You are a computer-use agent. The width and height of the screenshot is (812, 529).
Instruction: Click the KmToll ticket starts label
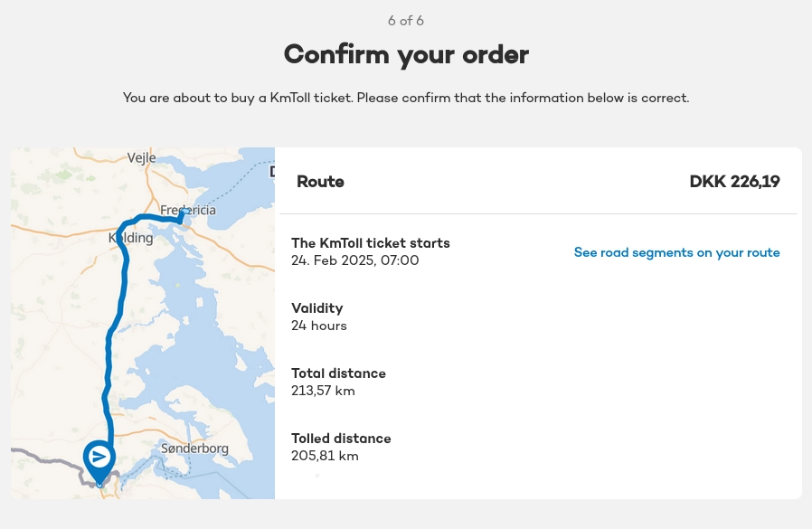click(370, 243)
